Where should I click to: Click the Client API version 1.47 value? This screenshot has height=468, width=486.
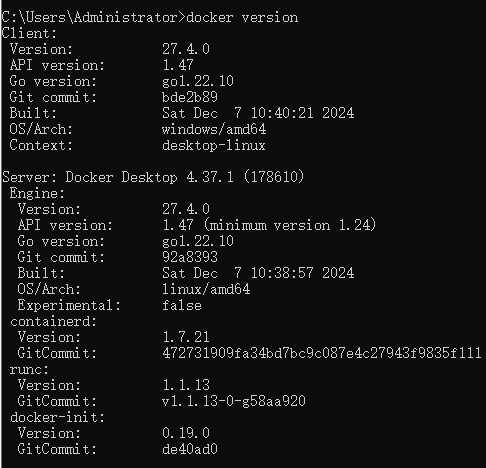[178, 65]
